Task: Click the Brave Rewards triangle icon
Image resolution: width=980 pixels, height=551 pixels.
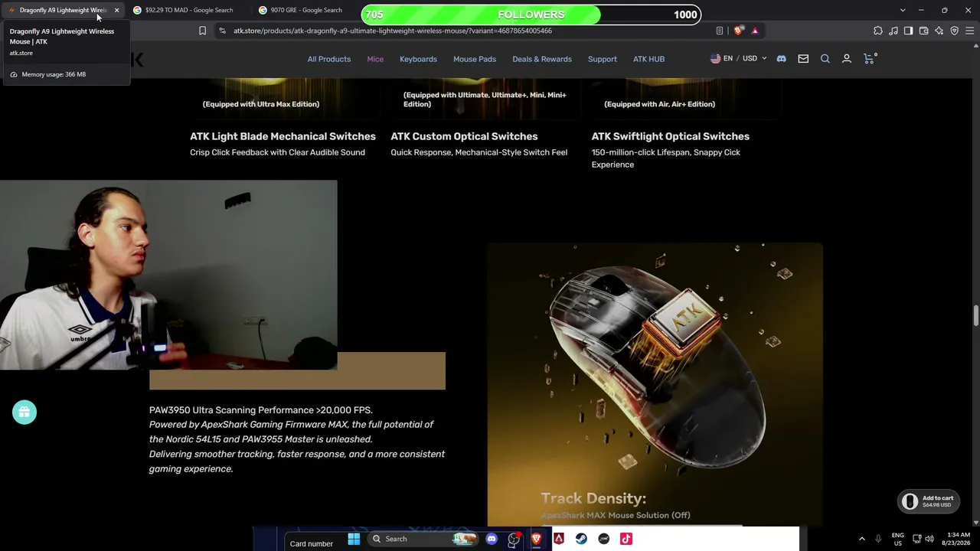Action: [755, 31]
